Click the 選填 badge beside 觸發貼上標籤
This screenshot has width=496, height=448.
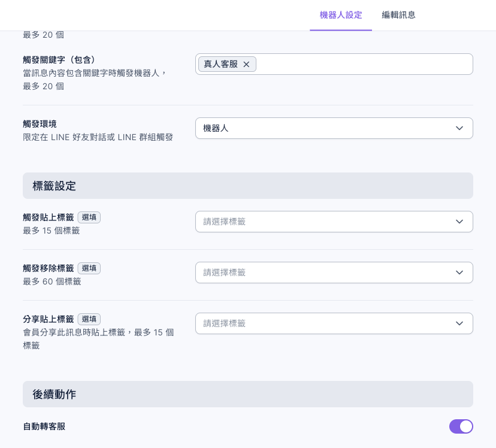point(89,217)
